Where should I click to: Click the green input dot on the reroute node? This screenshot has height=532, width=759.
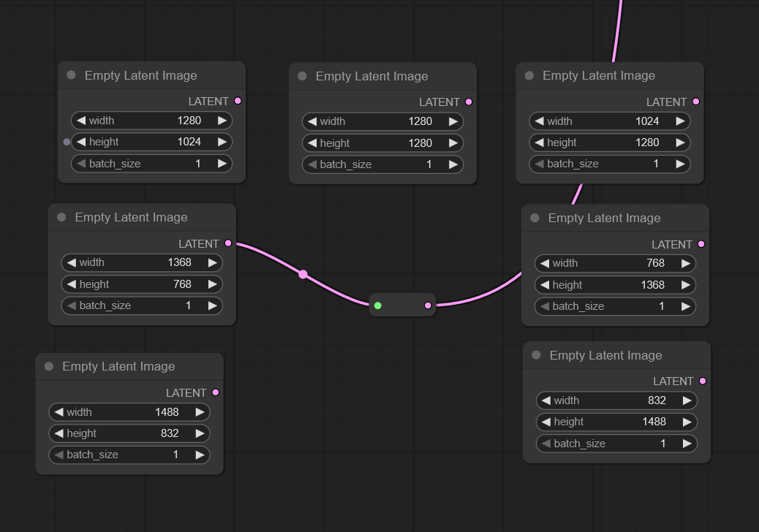pos(377,305)
